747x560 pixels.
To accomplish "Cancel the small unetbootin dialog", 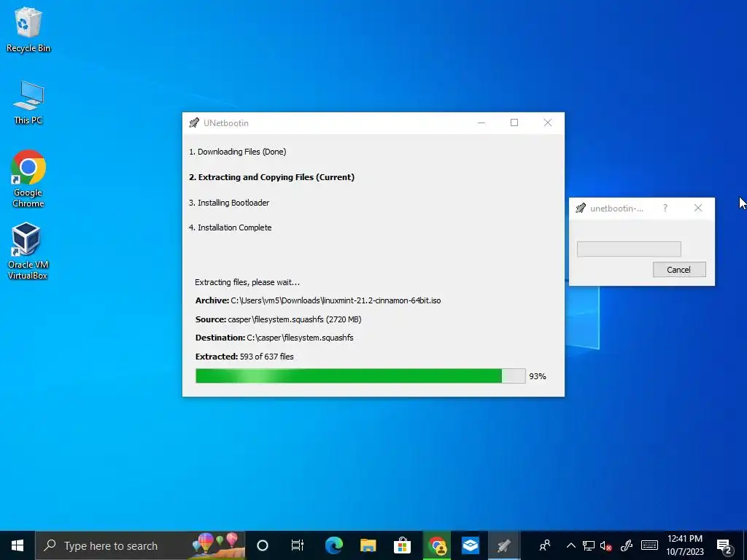I will [x=679, y=270].
